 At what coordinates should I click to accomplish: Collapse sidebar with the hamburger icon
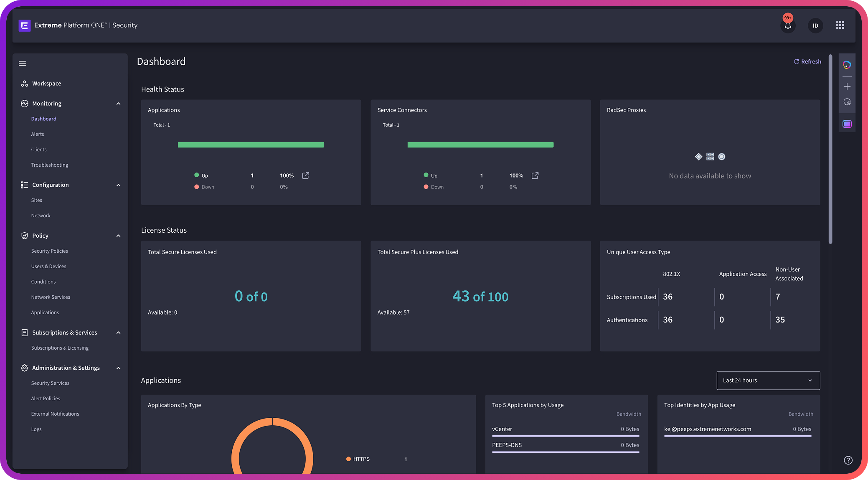[23, 63]
